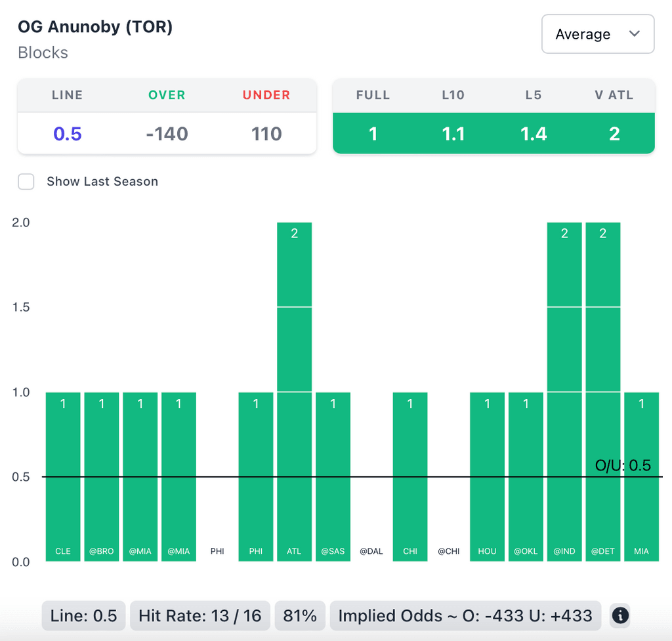Click the @DET game bar
Screen dimensions: 672x641
pyautogui.click(x=603, y=392)
